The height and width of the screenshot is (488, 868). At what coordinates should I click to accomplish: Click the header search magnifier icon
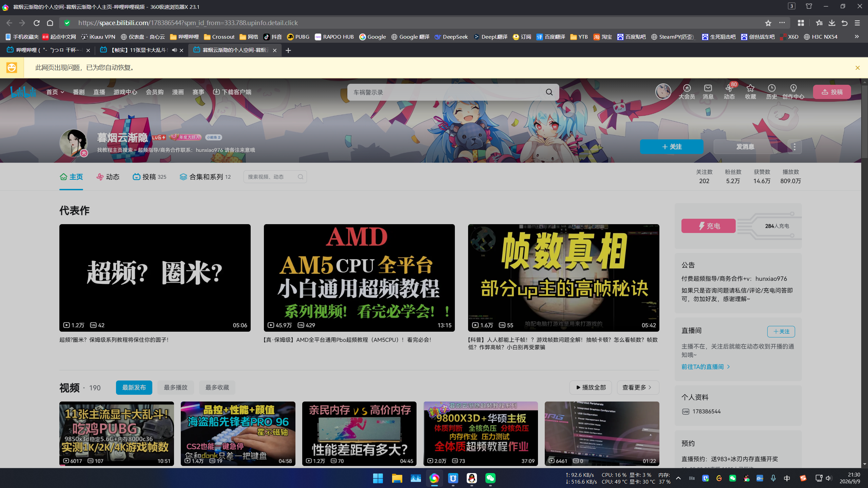tap(549, 92)
